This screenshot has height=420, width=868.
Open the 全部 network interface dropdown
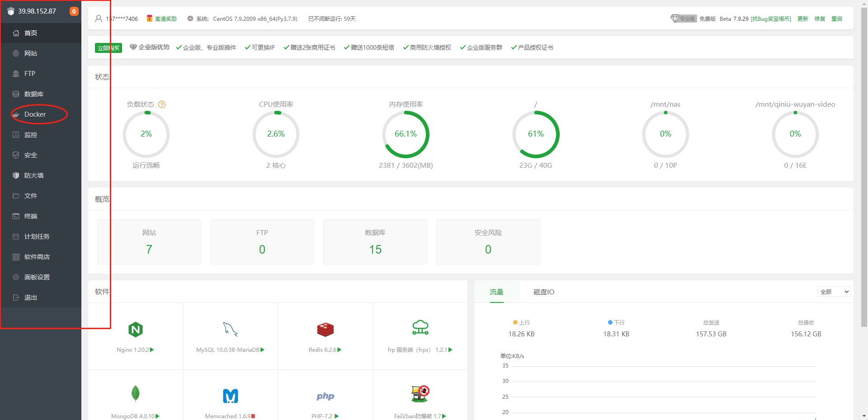pos(834,292)
